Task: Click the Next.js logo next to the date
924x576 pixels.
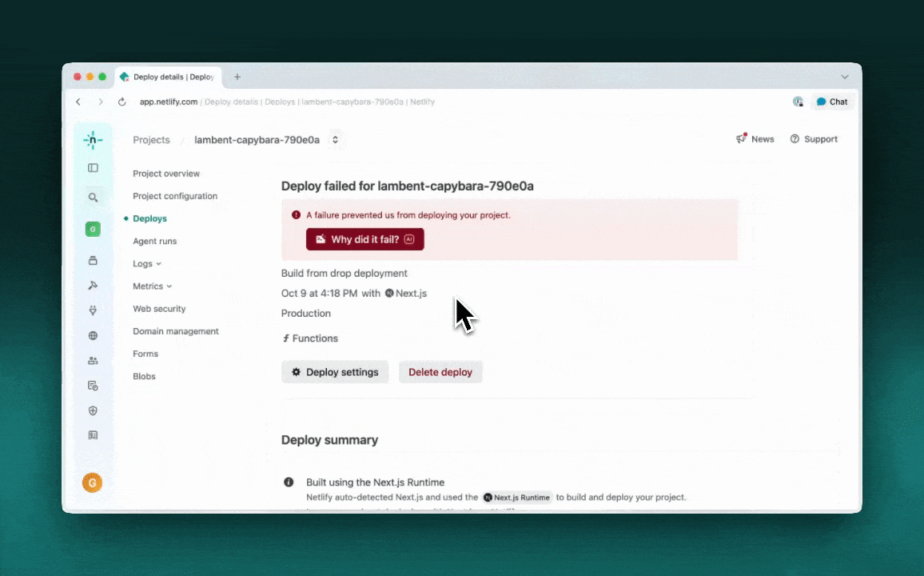Action: point(389,293)
